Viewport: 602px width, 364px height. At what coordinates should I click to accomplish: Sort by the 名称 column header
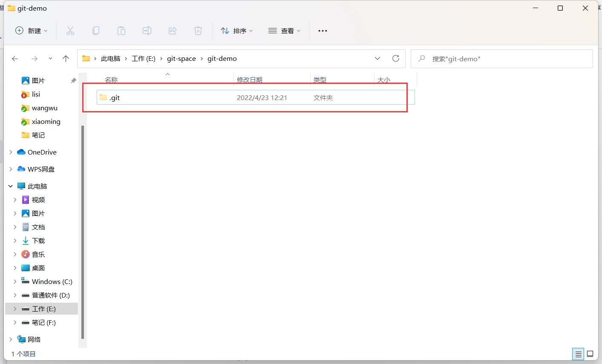[x=111, y=80]
